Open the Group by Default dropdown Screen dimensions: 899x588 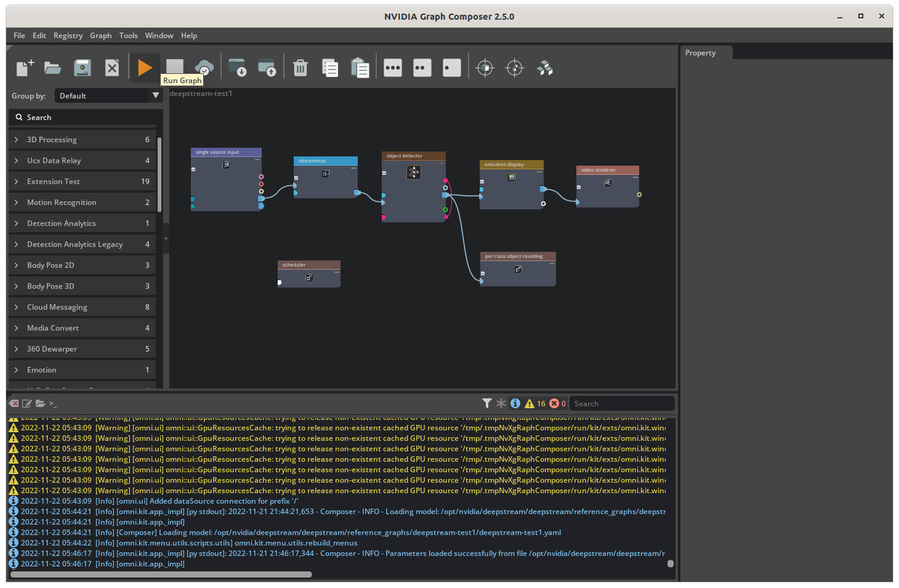(x=109, y=95)
